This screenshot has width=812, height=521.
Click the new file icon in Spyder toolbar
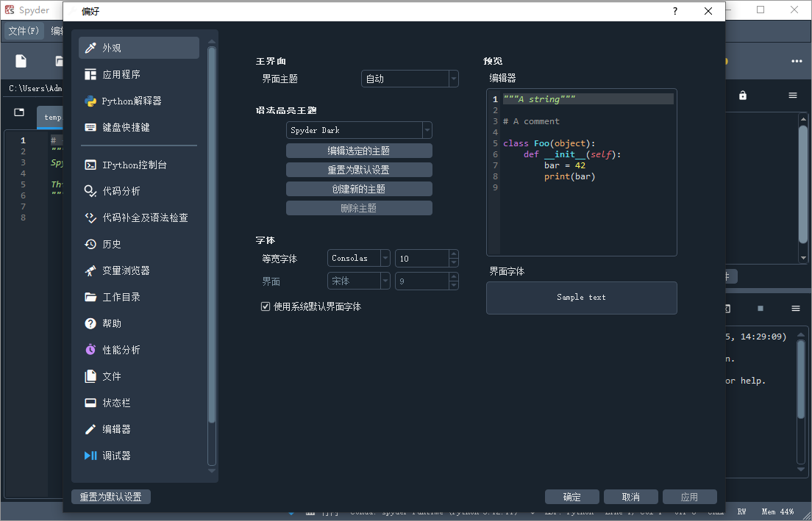point(21,61)
